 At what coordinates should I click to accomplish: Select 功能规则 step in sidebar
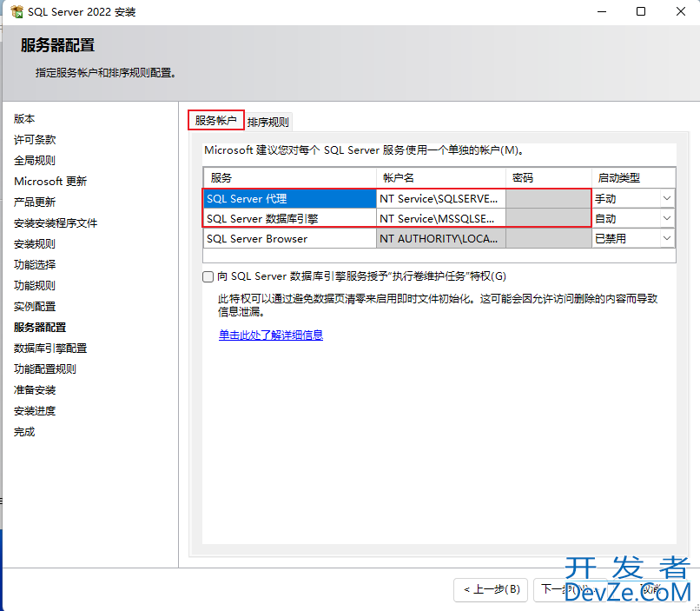point(35,285)
